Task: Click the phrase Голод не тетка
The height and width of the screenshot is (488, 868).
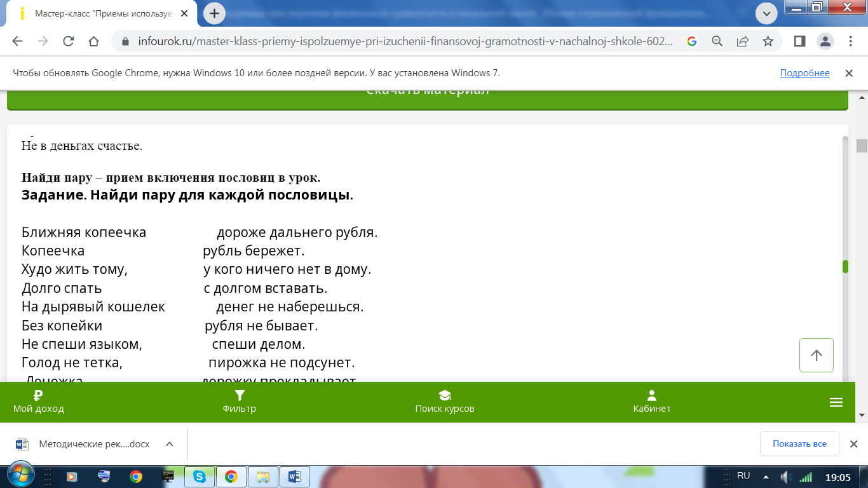Action: coord(72,363)
